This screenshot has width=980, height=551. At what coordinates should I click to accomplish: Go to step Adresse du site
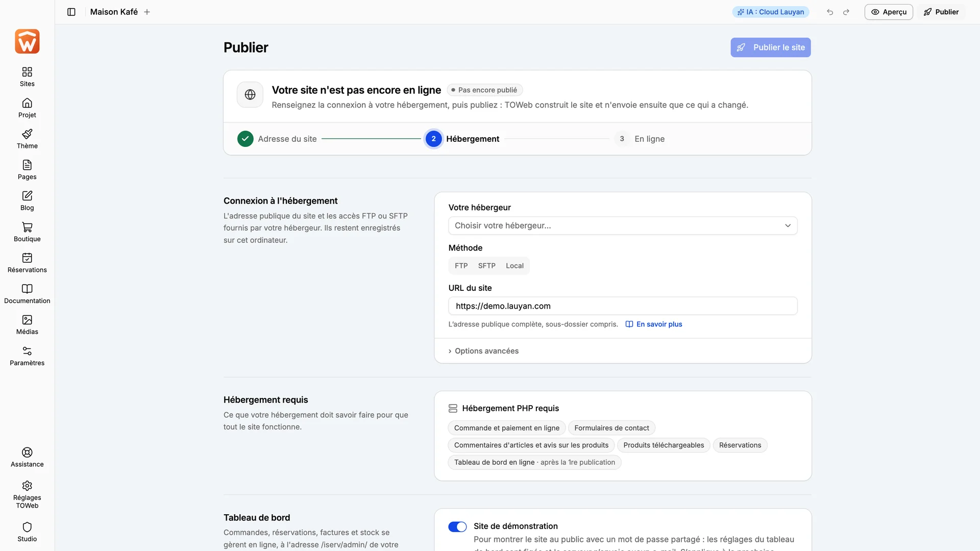pos(277,139)
